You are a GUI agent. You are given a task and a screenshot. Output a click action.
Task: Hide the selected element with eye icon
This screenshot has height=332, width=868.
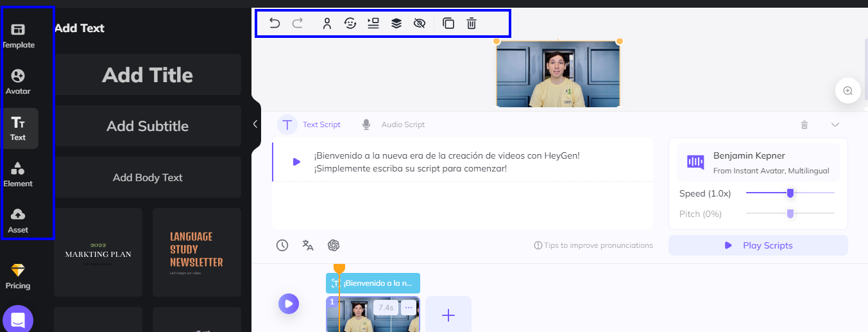[420, 24]
